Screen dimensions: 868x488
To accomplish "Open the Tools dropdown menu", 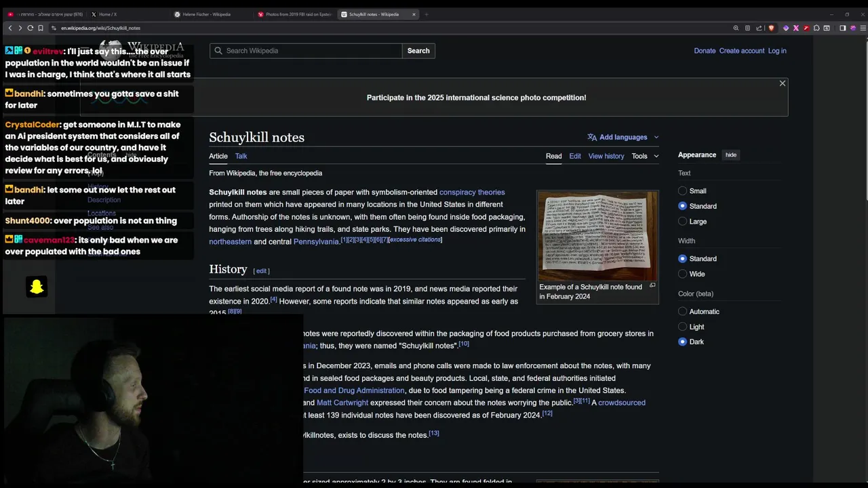I will 645,156.
